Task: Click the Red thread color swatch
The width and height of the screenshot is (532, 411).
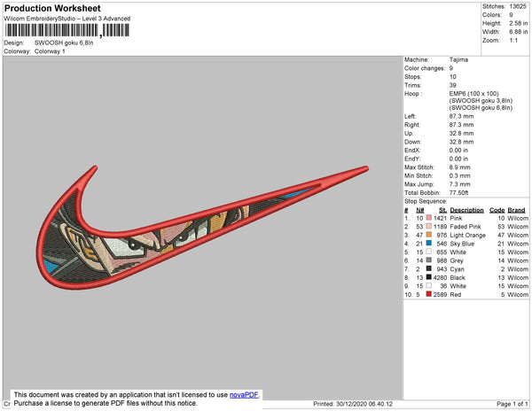Action: pyautogui.click(x=429, y=294)
